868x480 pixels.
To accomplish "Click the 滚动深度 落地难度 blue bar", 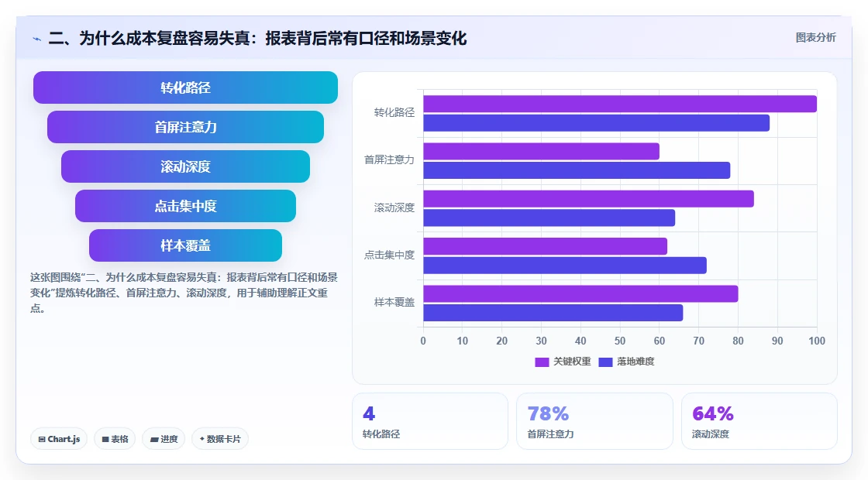I will click(x=549, y=218).
